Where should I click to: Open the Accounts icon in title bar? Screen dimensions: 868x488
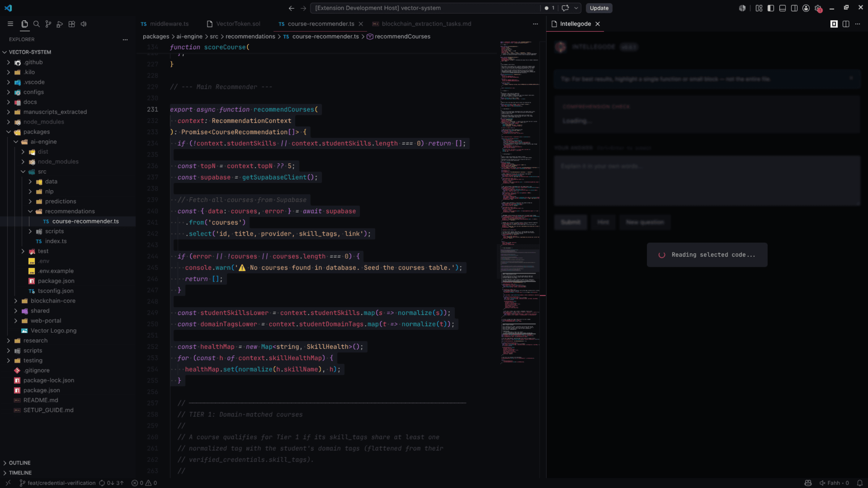[806, 8]
